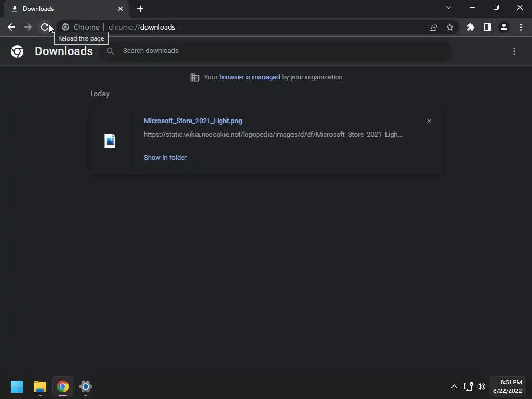Click the search magnifier icon in Downloads
Image resolution: width=532 pixels, height=399 pixels.
click(x=110, y=51)
